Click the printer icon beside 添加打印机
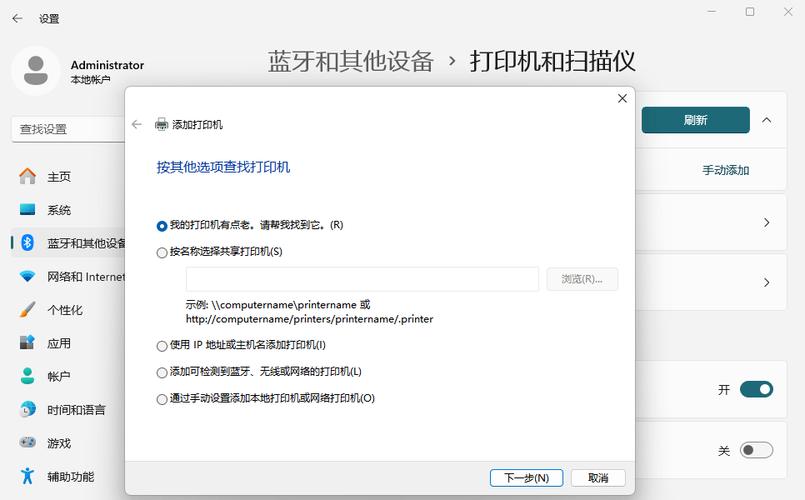The height and width of the screenshot is (500, 805). point(162,124)
